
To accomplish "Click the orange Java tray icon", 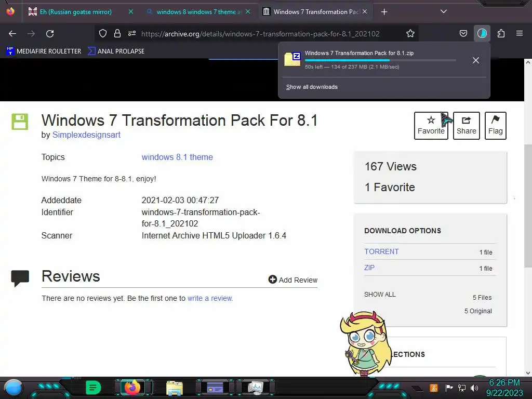I will pyautogui.click(x=434, y=388).
